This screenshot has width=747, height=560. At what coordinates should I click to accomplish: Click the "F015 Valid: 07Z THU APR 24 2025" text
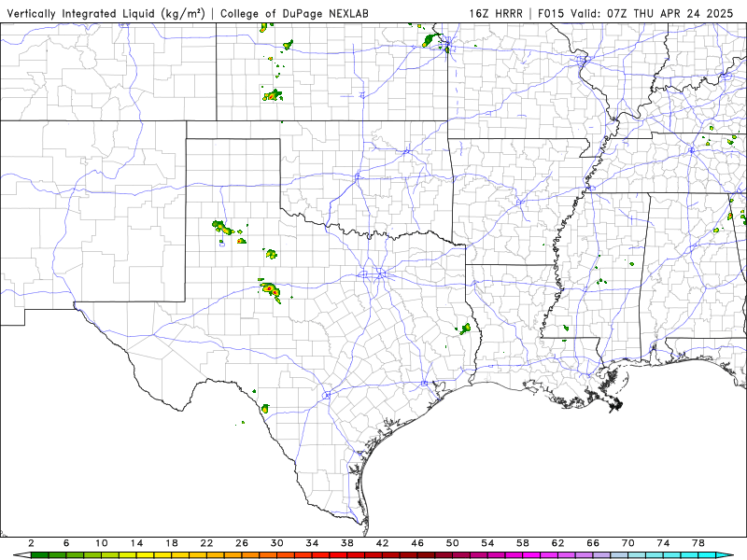tap(636, 13)
